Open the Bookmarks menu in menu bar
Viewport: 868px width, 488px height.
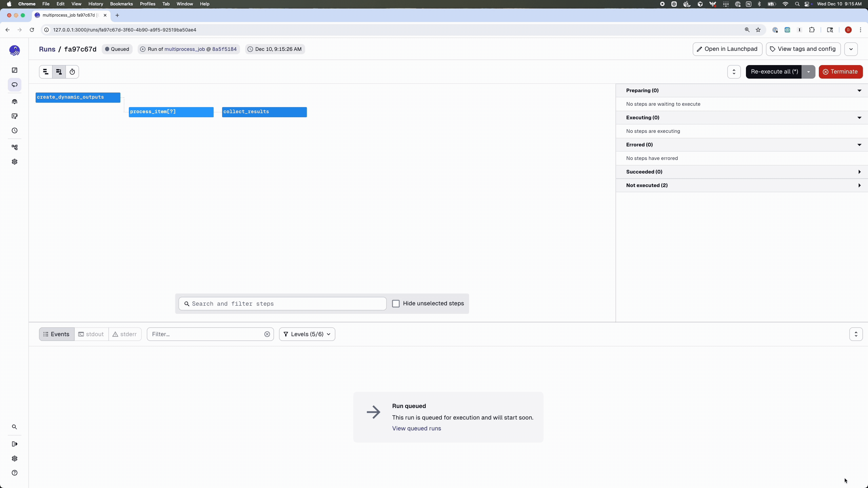click(121, 4)
